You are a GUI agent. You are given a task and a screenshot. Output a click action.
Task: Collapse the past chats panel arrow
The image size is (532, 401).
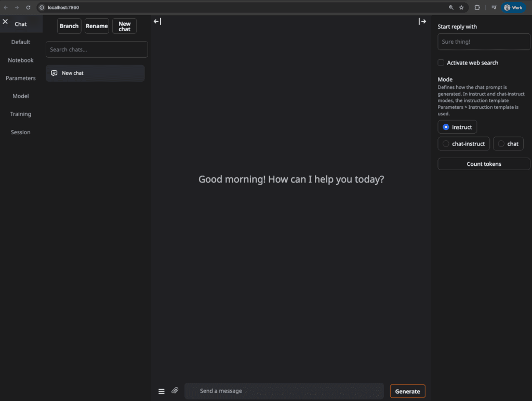tap(157, 21)
